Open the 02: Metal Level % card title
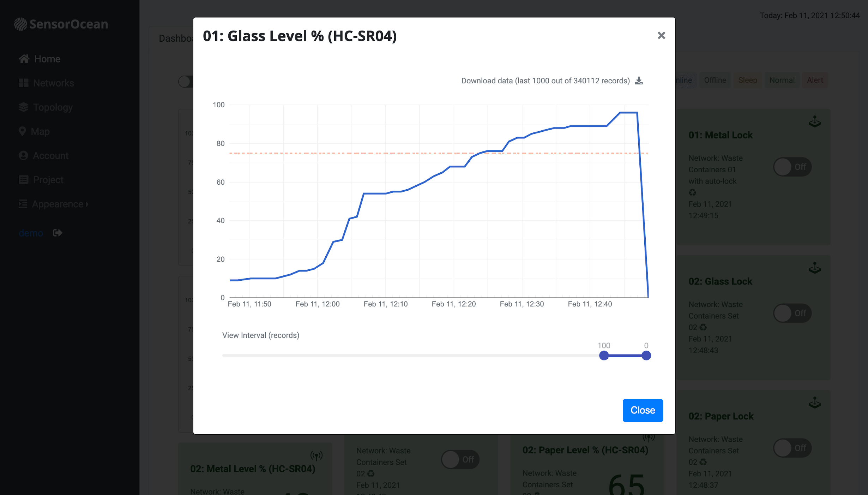The height and width of the screenshot is (495, 868). pyautogui.click(x=253, y=469)
